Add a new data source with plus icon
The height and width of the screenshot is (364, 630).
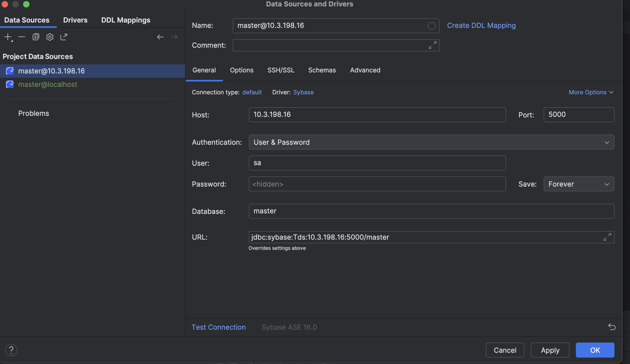[x=8, y=37]
